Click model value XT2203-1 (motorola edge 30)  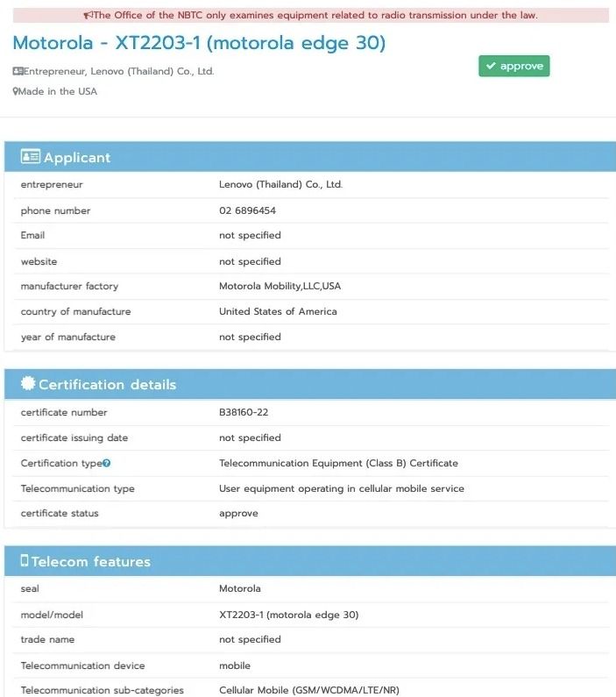288,615
